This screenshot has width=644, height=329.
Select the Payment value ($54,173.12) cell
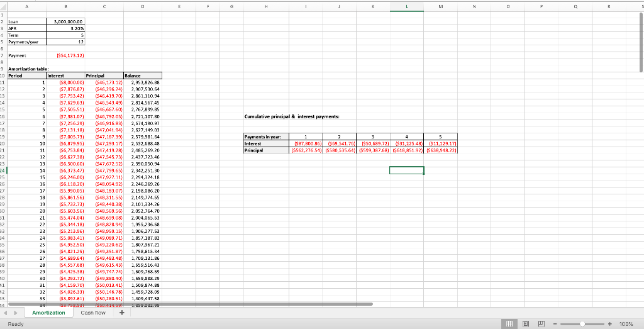pos(65,55)
